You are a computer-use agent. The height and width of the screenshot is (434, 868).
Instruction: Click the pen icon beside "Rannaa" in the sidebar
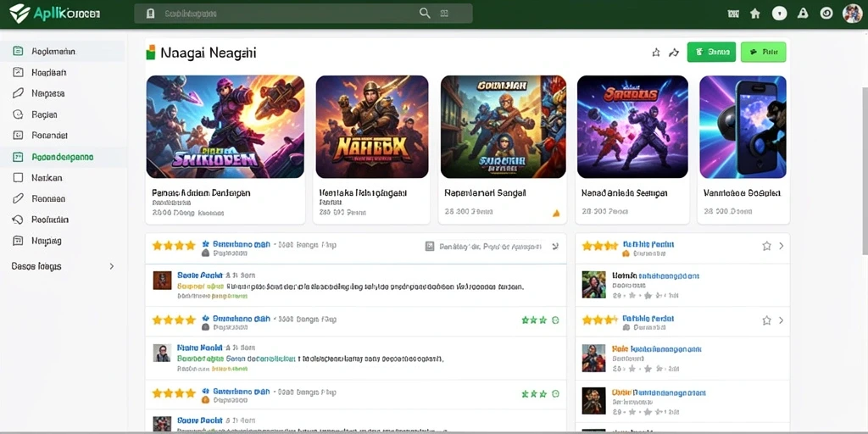[x=18, y=198]
